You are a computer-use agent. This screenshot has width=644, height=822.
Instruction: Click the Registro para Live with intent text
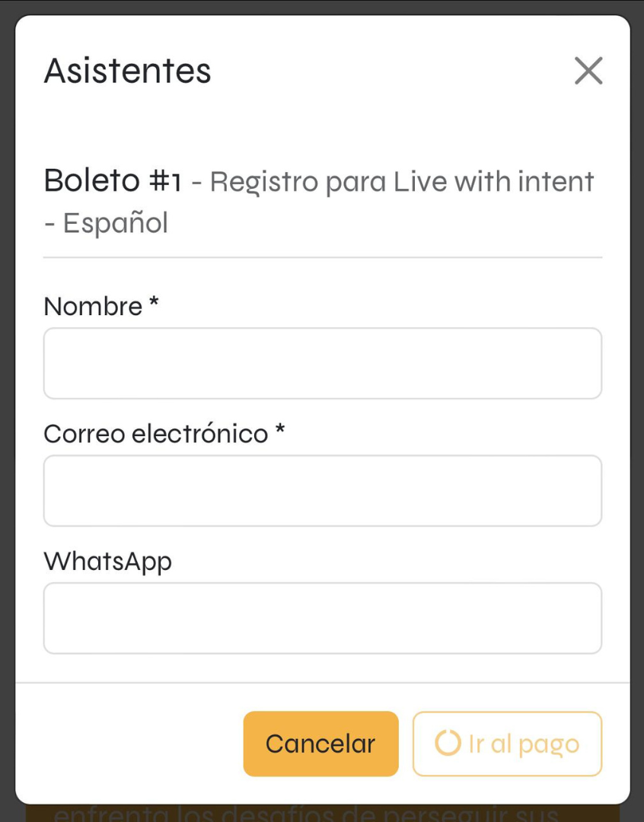[x=402, y=182]
